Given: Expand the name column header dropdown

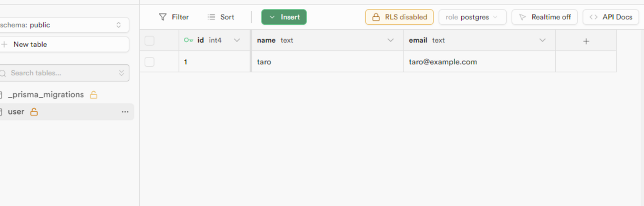Looking at the screenshot, I should coord(390,41).
